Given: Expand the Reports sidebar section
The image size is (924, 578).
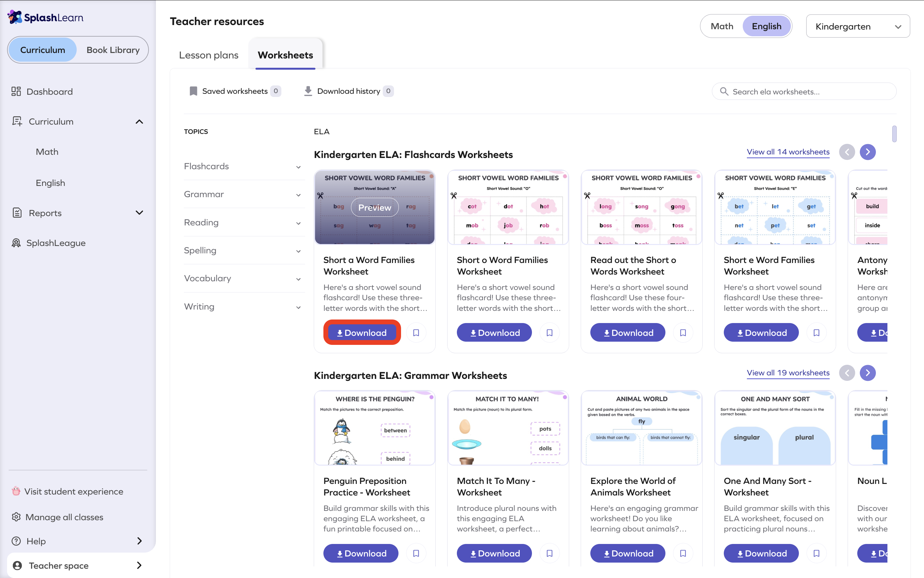Looking at the screenshot, I should click(x=139, y=213).
